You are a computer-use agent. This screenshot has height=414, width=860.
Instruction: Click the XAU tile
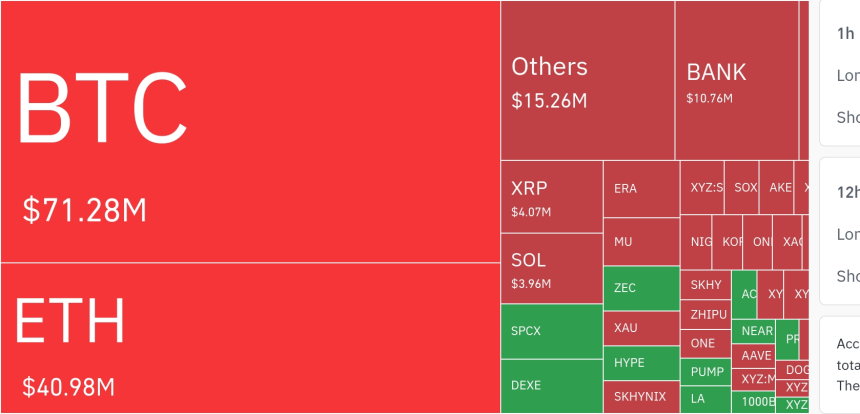click(641, 328)
